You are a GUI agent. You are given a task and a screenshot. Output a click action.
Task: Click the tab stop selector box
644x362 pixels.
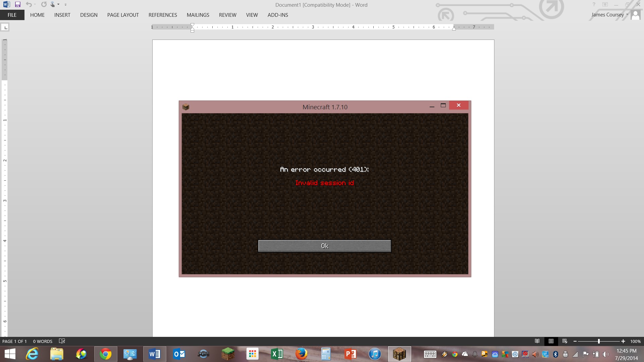click(5, 27)
